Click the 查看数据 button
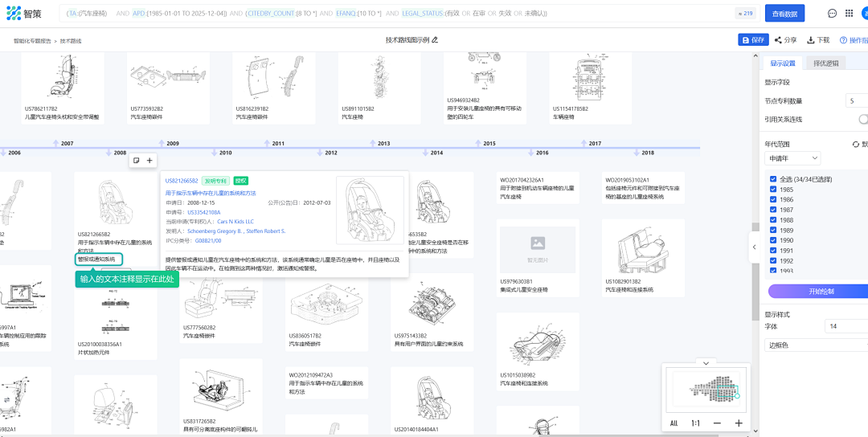The image size is (868, 437). pyautogui.click(x=784, y=14)
